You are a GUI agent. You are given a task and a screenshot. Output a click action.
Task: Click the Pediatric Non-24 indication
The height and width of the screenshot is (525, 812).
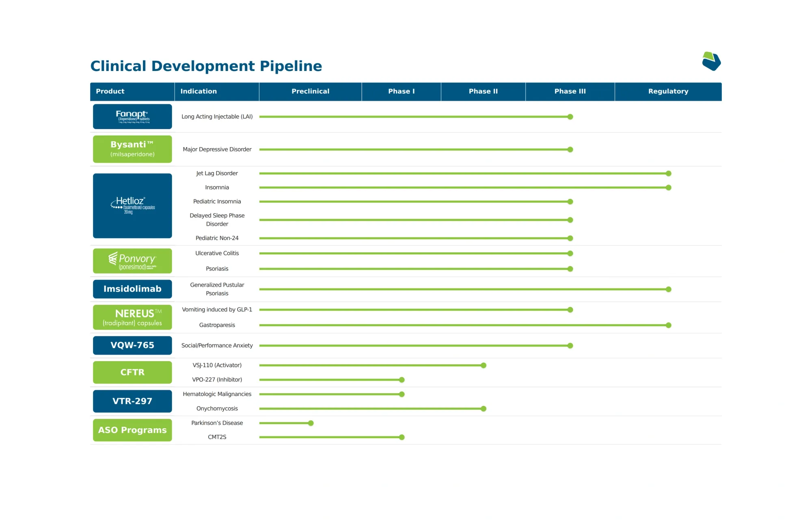217,238
